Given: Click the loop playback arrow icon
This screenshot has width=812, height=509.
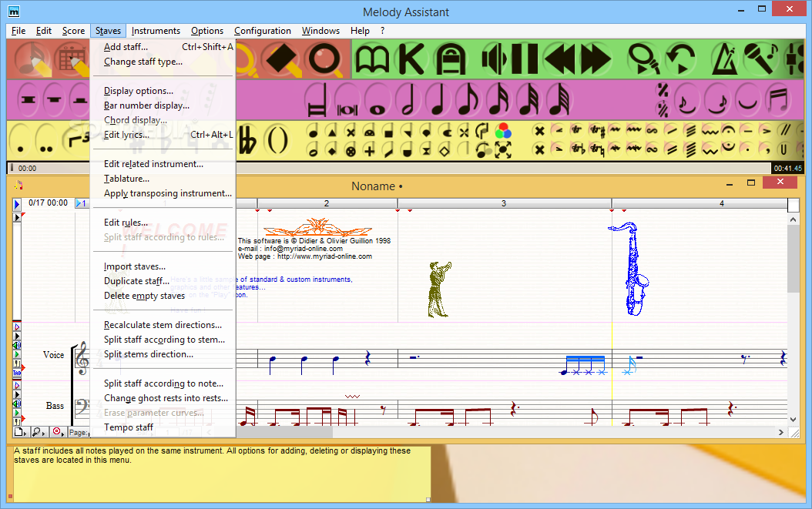Looking at the screenshot, I should (x=680, y=59).
